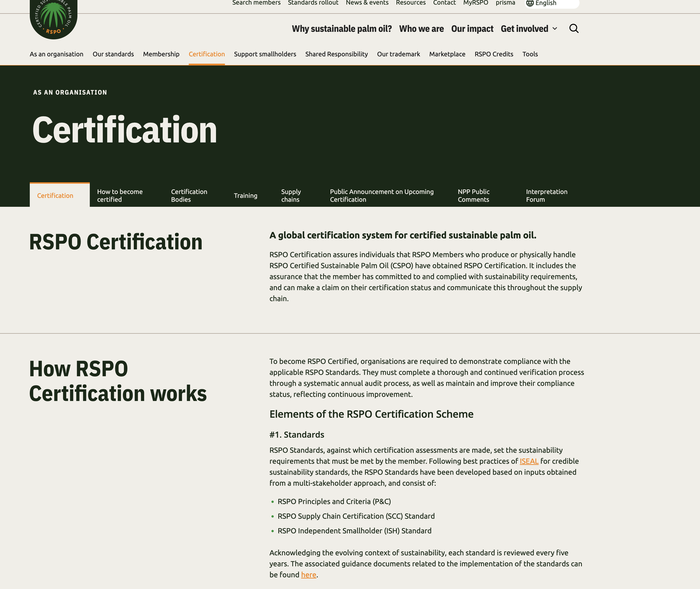Click 'Elements of the RSPO Certification Scheme' heading
Screen dimensions: 700x589
coord(371,414)
